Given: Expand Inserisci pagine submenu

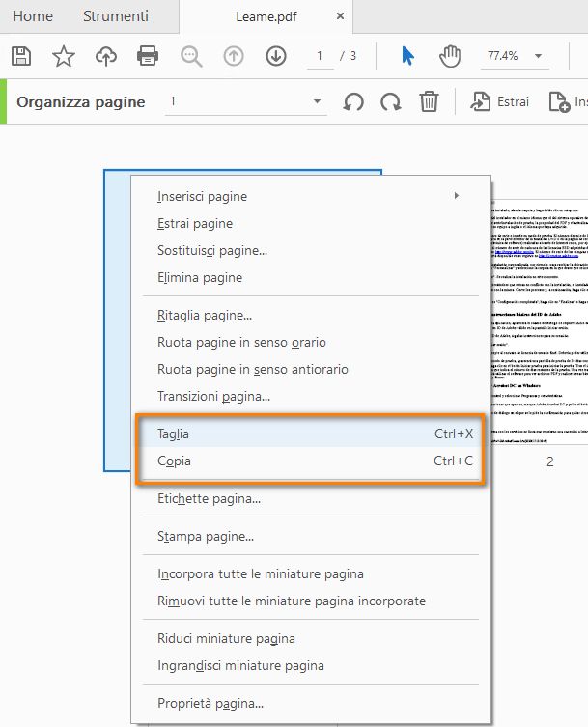Looking at the screenshot, I should [311, 196].
